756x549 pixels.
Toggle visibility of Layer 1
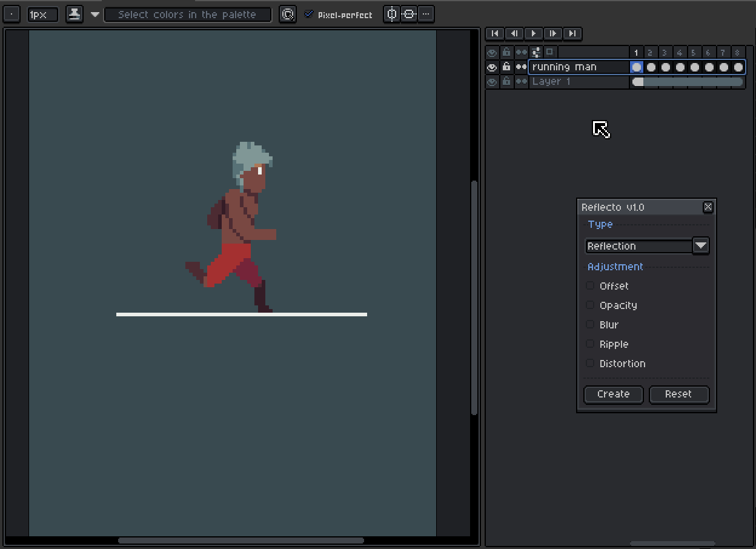[492, 82]
